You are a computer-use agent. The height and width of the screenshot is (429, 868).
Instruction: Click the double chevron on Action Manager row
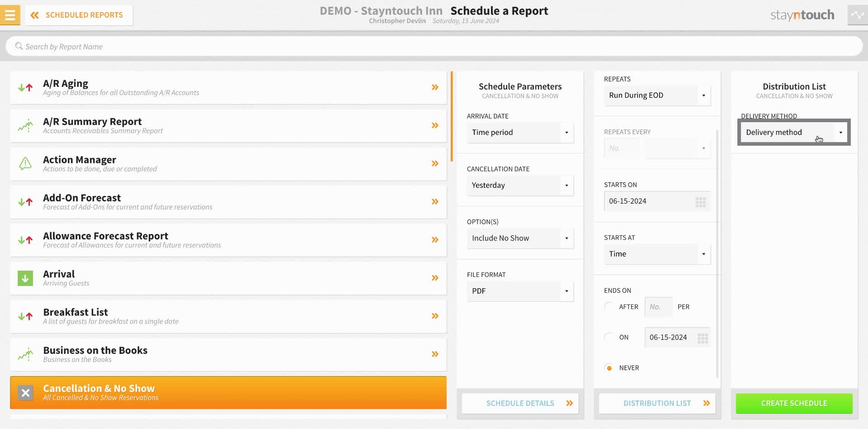point(435,163)
